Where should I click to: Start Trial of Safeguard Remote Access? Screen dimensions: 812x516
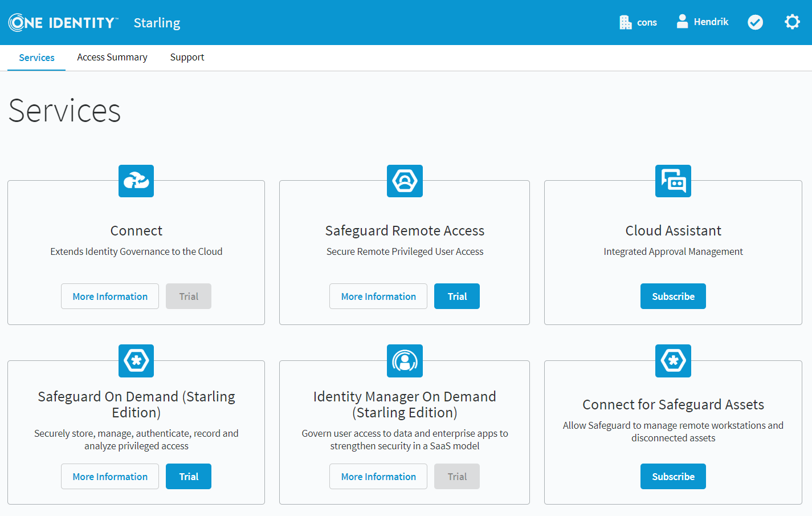coord(457,296)
